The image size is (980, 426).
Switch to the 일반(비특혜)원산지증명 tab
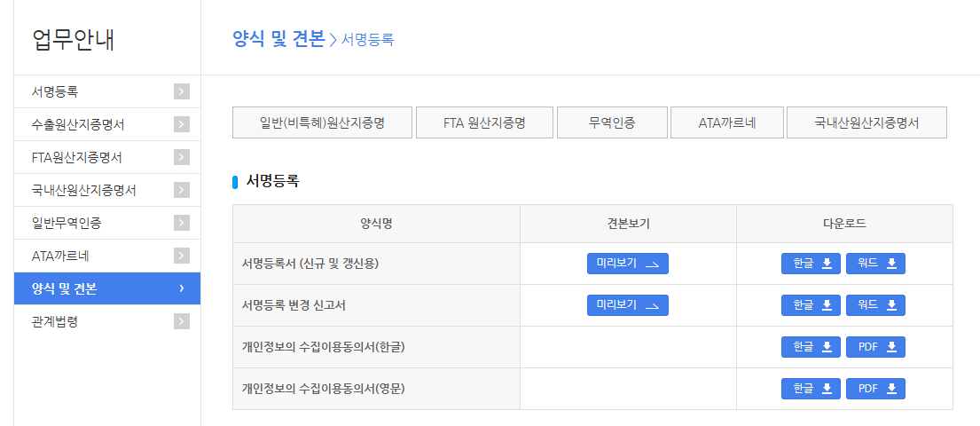pyautogui.click(x=322, y=122)
